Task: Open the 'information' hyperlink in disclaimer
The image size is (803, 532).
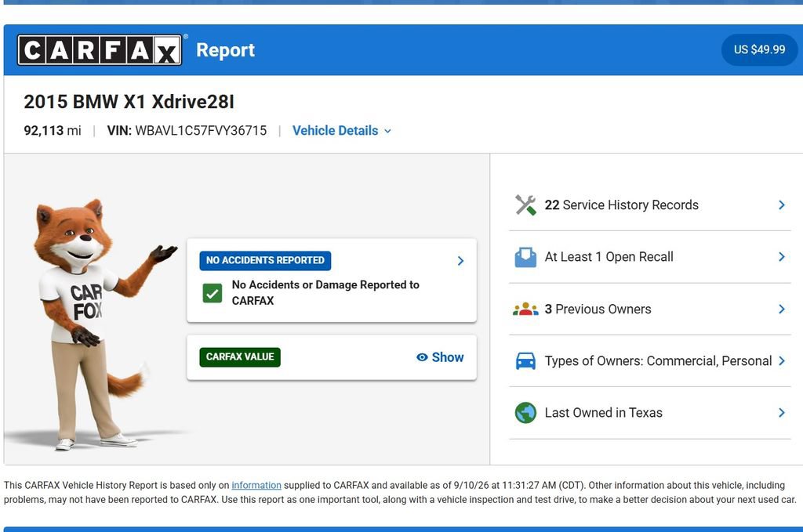Action: (x=256, y=485)
